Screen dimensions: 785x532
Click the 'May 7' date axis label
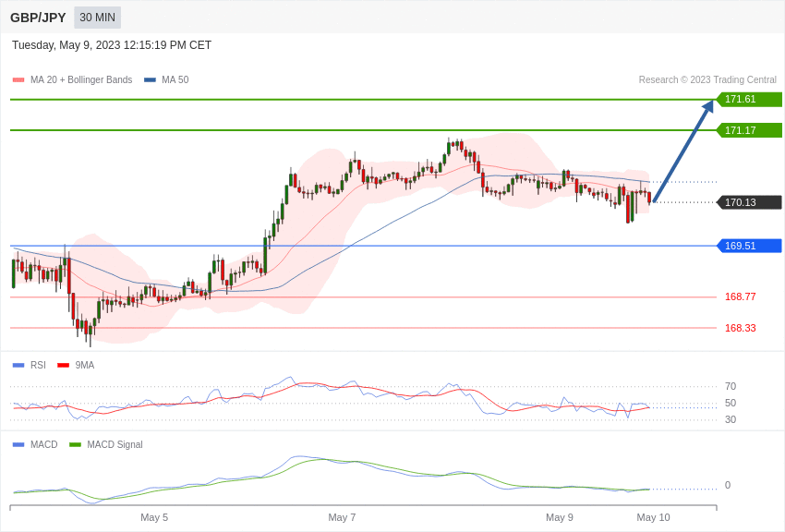tap(342, 517)
